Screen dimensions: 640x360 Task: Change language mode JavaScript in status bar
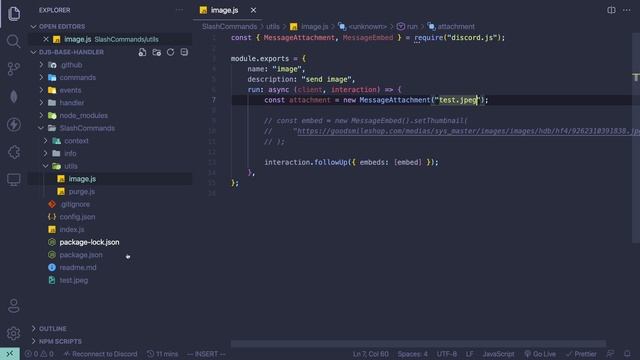[498, 354]
